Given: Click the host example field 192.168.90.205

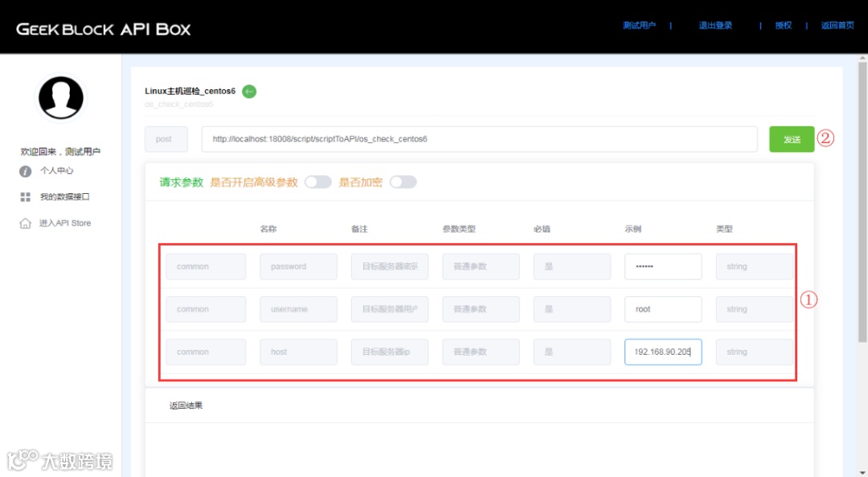Looking at the screenshot, I should tap(663, 352).
